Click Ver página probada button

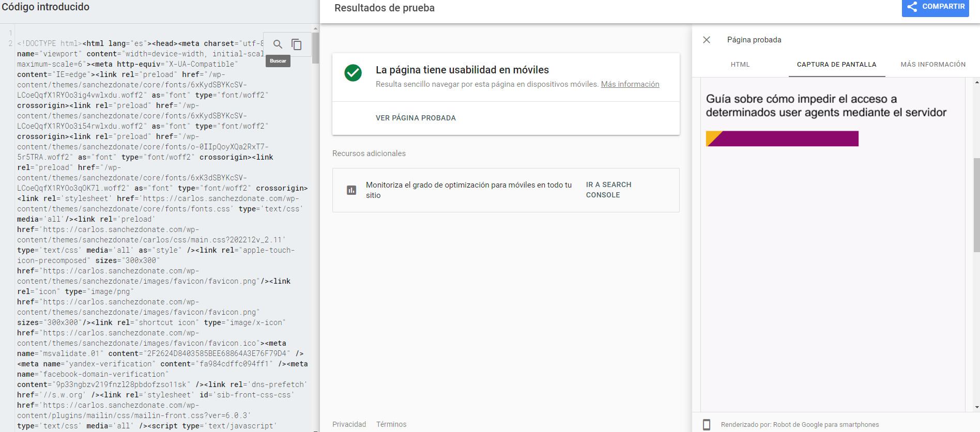tap(416, 118)
